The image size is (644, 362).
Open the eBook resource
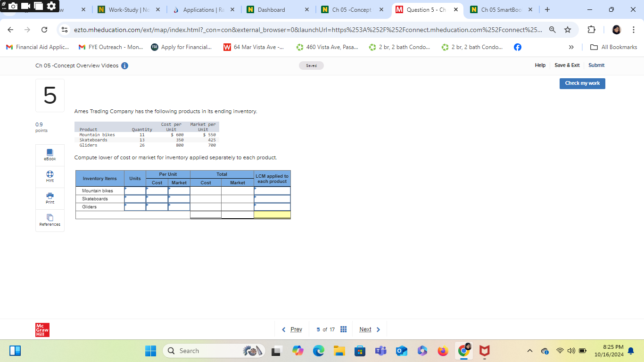pos(50,155)
